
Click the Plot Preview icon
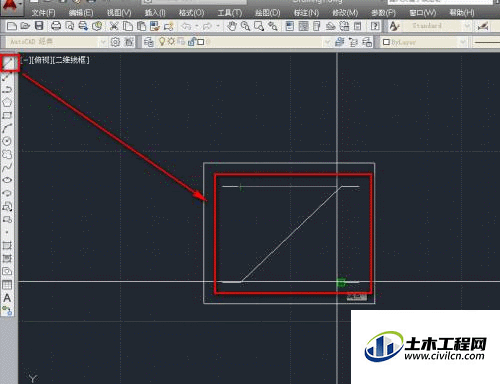[69, 26]
